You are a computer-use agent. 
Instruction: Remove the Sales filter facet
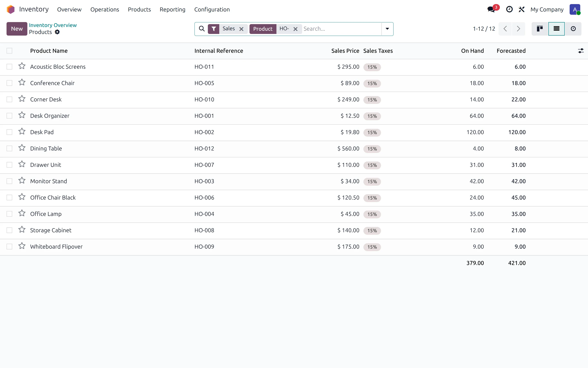241,29
